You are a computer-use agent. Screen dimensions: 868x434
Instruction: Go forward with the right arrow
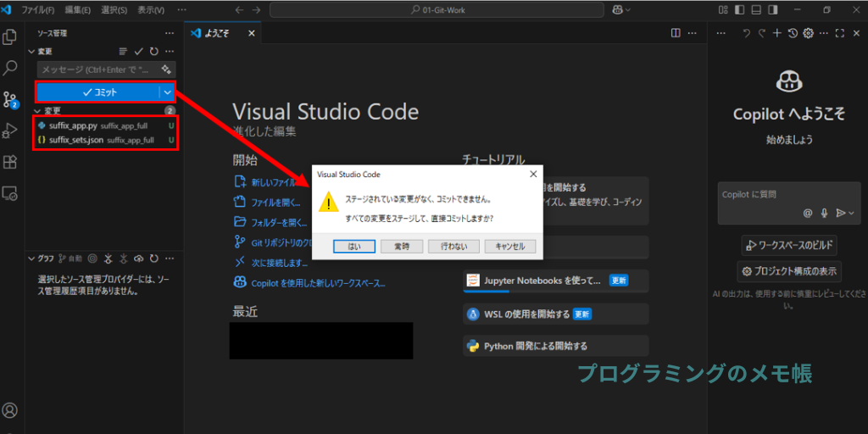tap(256, 10)
